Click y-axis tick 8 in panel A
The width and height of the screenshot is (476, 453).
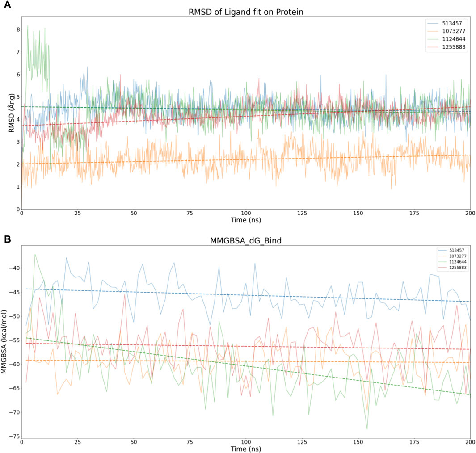pos(18,30)
